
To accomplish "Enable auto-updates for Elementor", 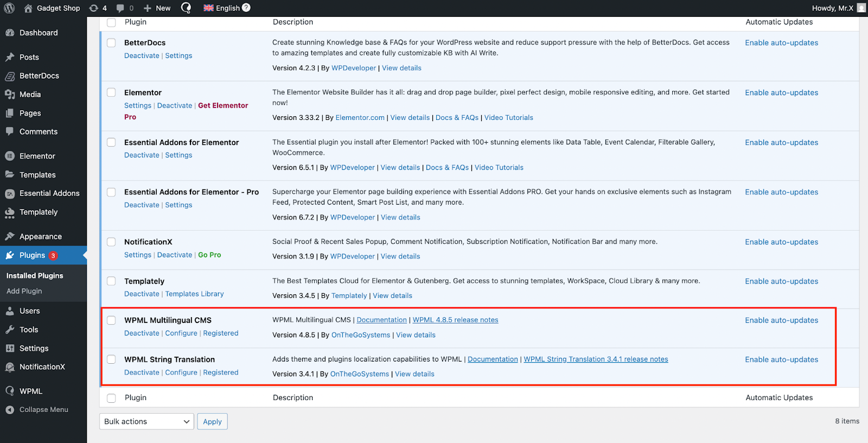I will [x=781, y=93].
